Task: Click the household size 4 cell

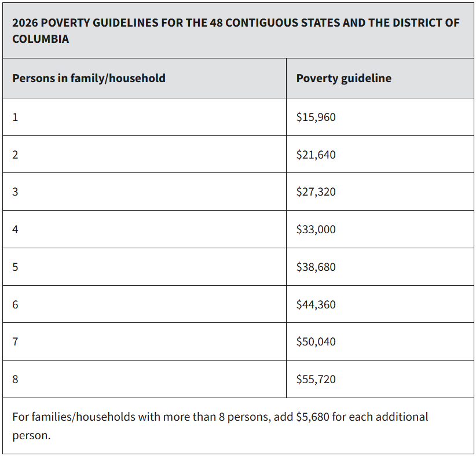Action: tap(15, 229)
